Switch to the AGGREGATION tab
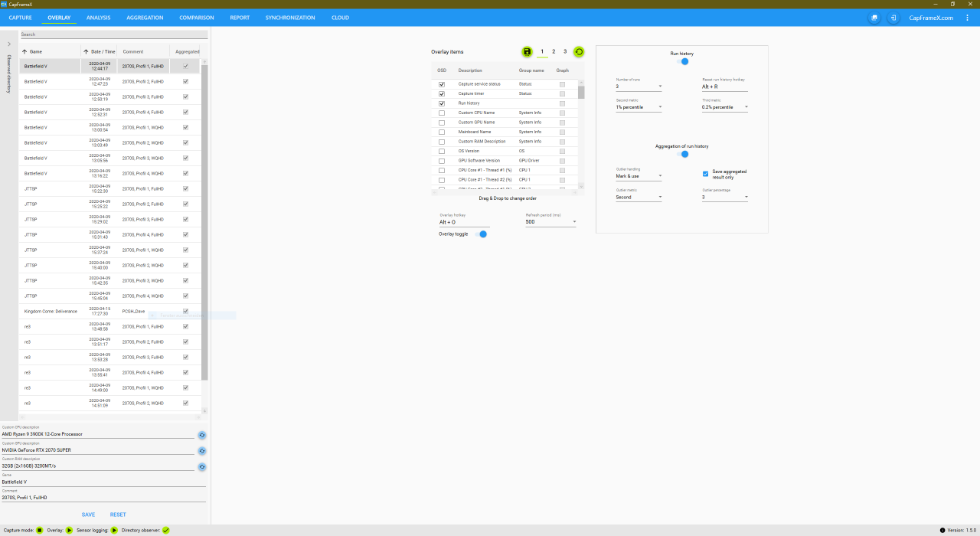980x536 pixels. pyautogui.click(x=145, y=18)
